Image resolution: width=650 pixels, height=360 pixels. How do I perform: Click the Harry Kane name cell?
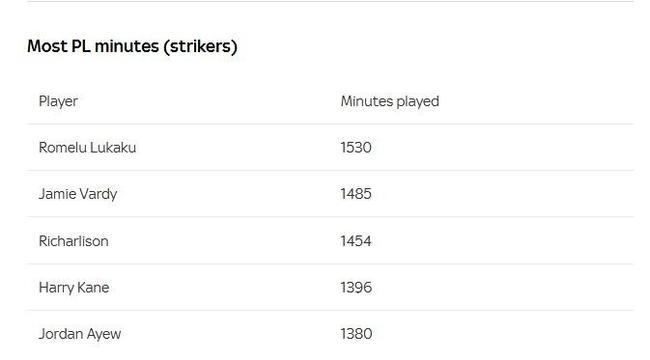click(74, 287)
